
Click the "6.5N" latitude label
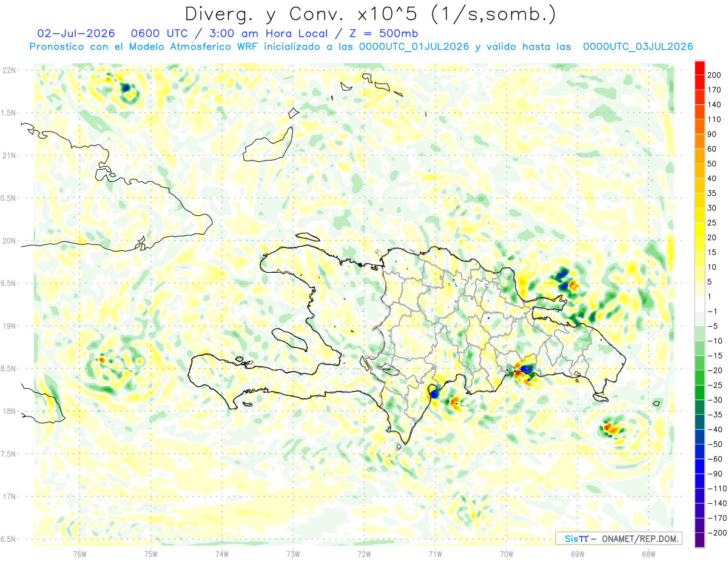[x=8, y=539]
